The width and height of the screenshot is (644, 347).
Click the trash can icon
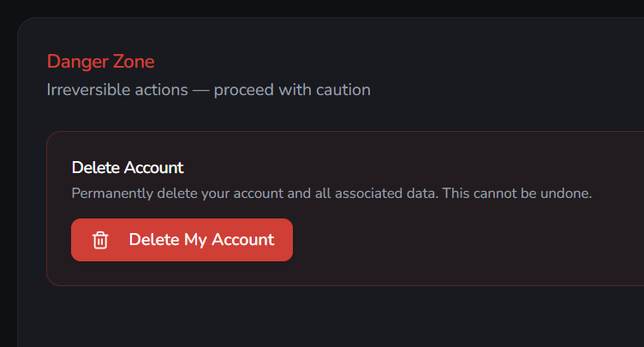point(100,240)
